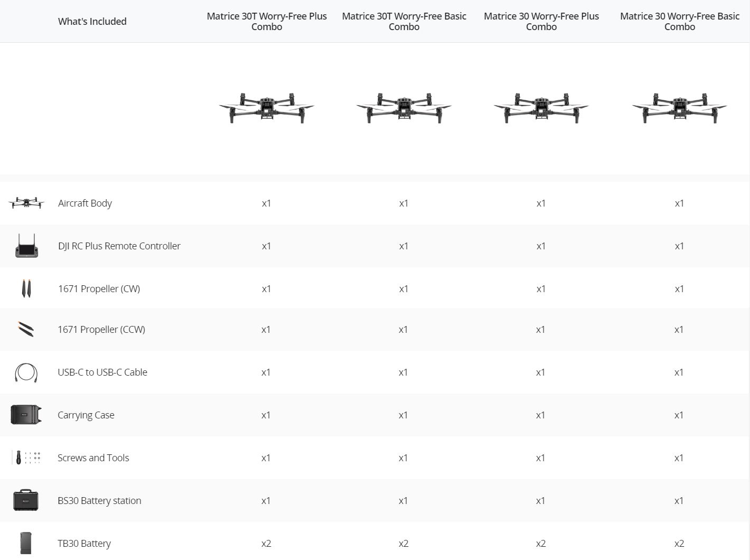Open the Matrice 30 Worry-Free Plus drone image
750x560 pixels.
(x=541, y=108)
